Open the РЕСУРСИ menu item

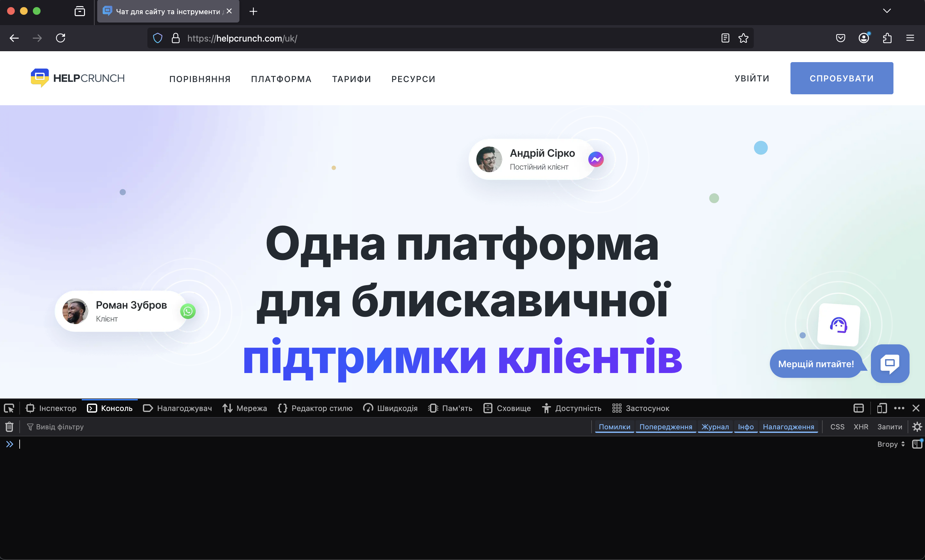point(413,79)
